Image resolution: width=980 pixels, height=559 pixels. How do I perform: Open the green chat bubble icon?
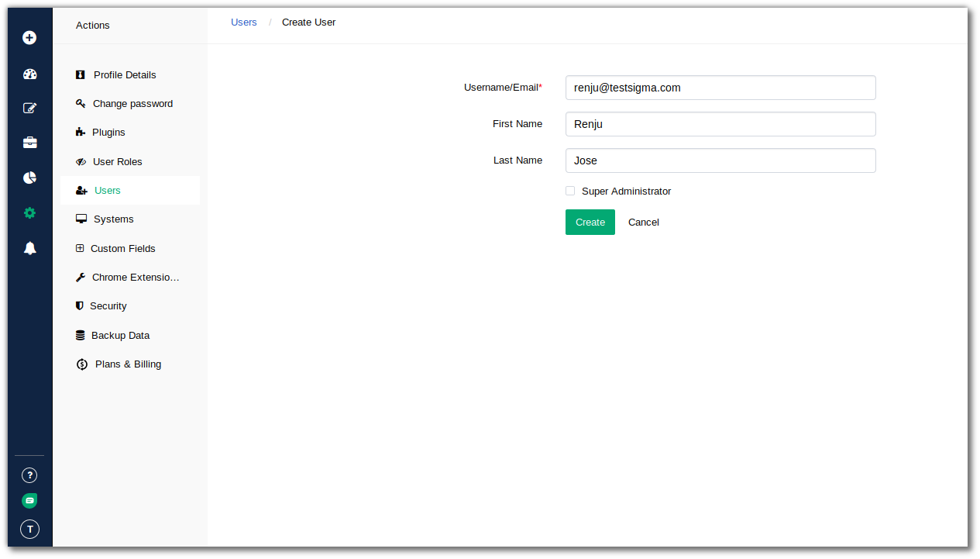(x=29, y=501)
